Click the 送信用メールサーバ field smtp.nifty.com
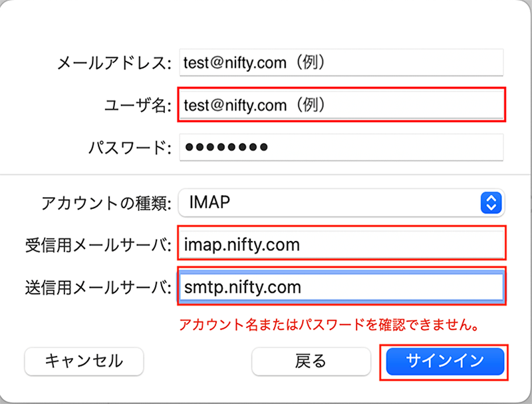Screen dimensions: 532x404 click(340, 287)
